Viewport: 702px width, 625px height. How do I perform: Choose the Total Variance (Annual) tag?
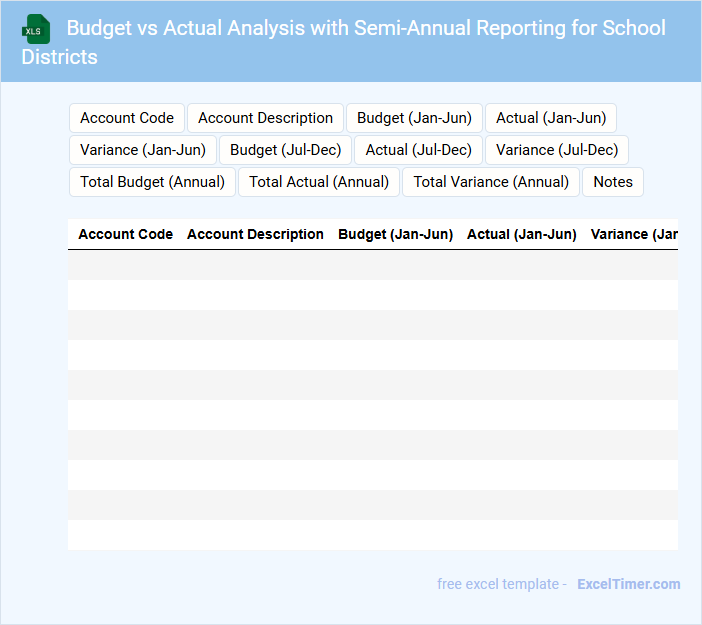(x=491, y=182)
